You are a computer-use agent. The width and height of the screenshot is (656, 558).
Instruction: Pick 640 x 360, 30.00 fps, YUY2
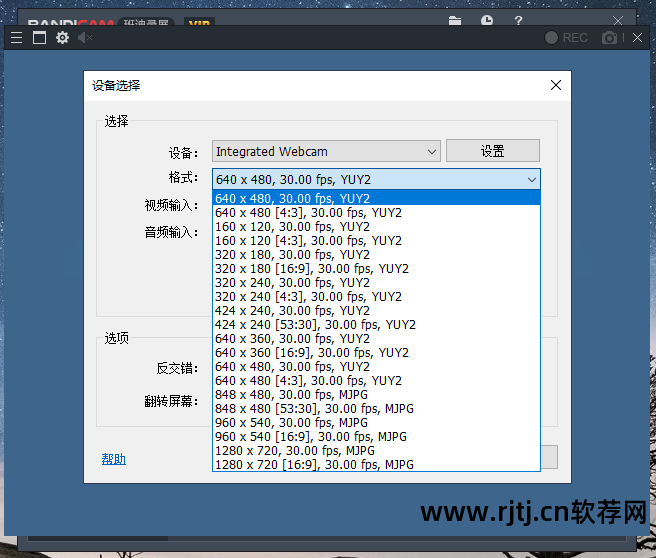click(x=377, y=338)
